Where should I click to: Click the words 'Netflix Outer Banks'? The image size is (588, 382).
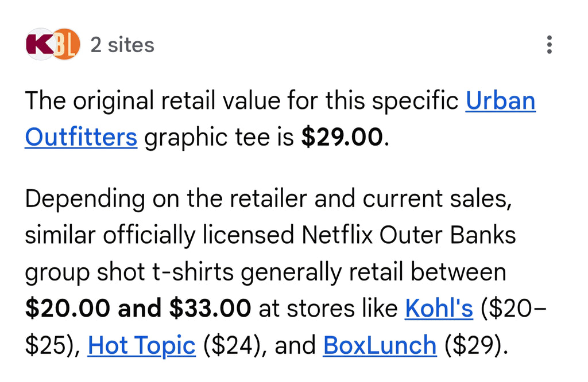tap(409, 235)
